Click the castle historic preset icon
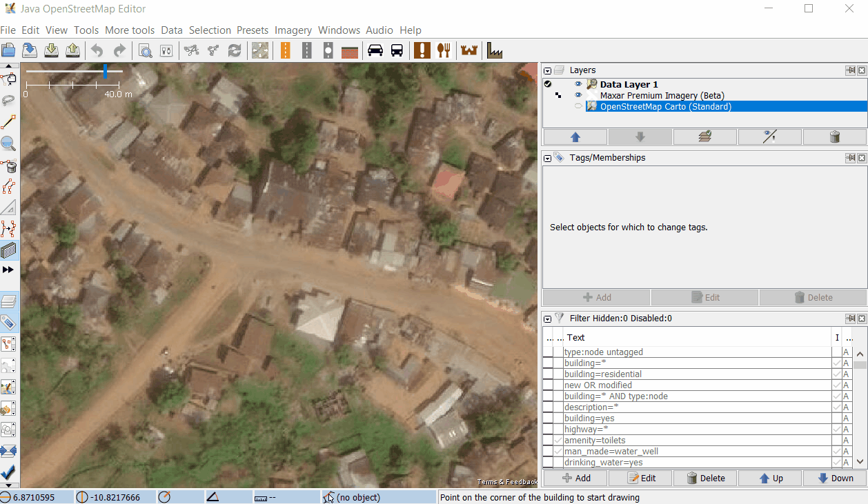The height and width of the screenshot is (504, 868). [469, 50]
